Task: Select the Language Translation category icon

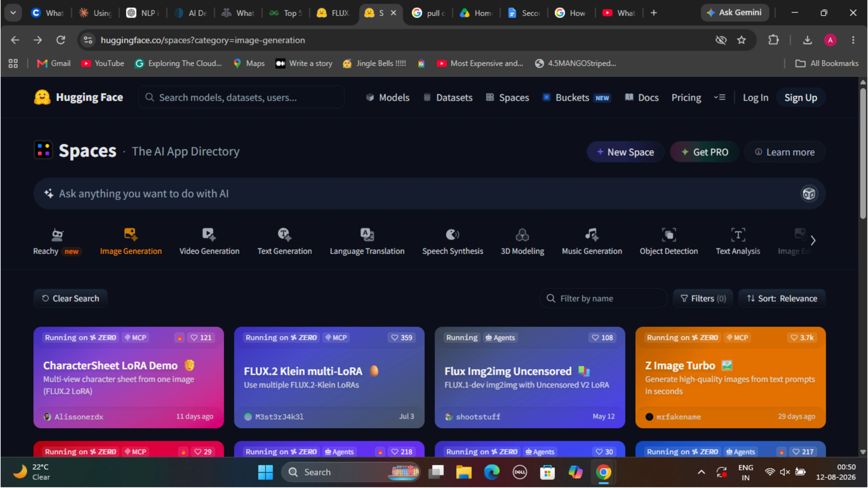Action: click(367, 234)
